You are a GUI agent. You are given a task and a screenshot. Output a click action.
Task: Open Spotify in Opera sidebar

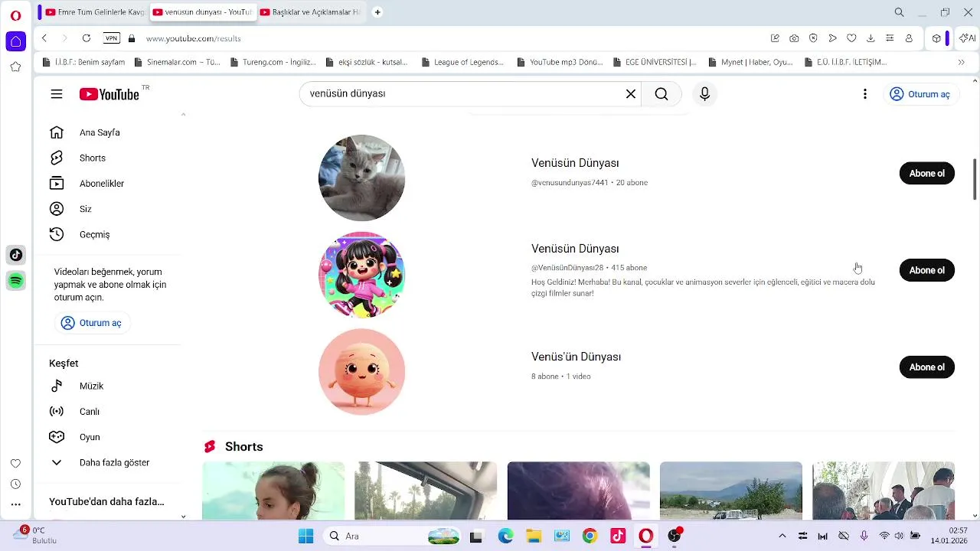point(15,281)
